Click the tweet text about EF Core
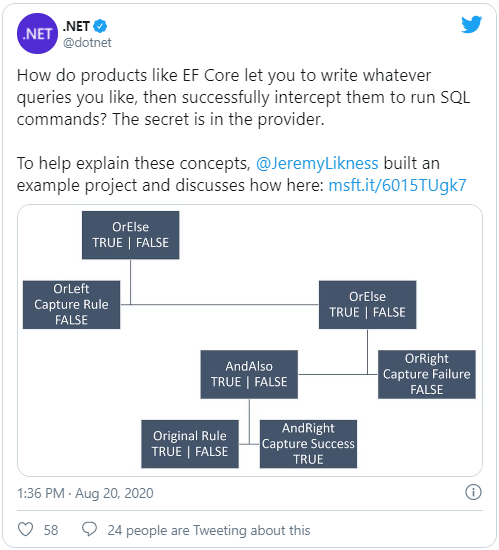The image size is (499, 550). (243, 97)
